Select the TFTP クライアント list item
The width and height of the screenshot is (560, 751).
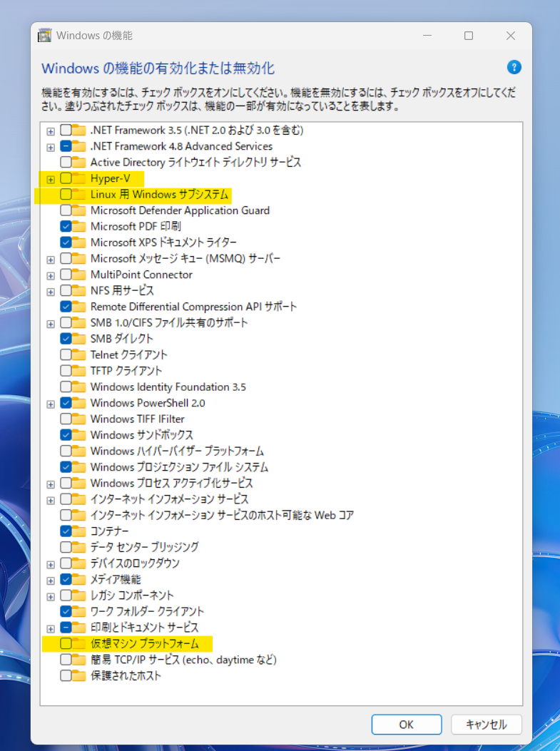(x=126, y=371)
